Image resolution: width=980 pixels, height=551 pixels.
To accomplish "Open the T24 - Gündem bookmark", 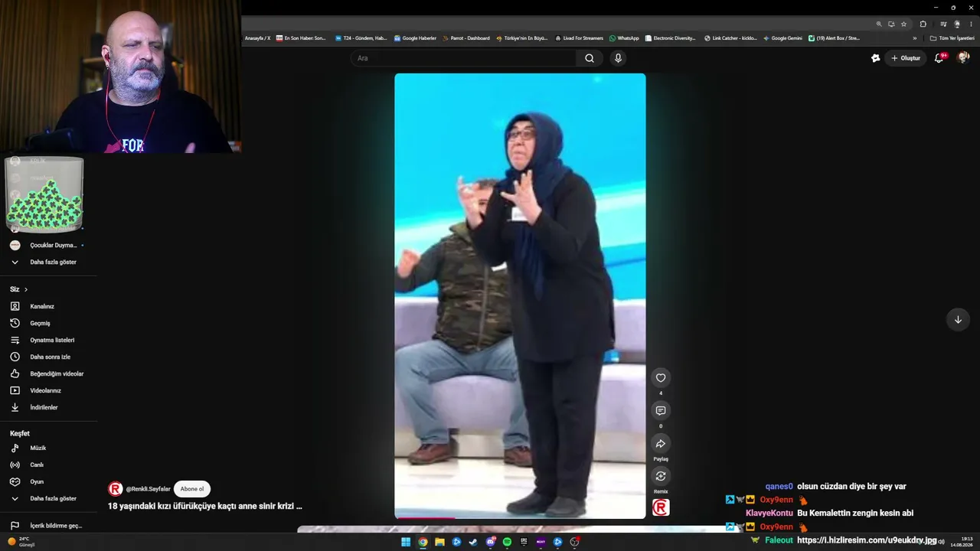I will click(361, 38).
